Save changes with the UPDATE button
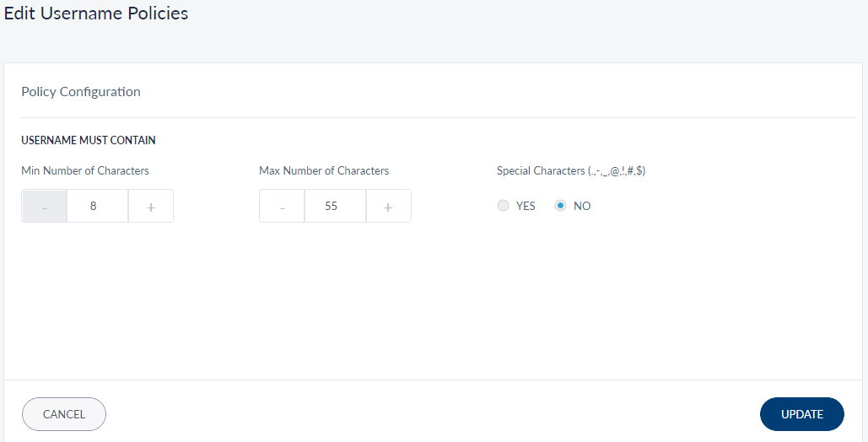 801,414
